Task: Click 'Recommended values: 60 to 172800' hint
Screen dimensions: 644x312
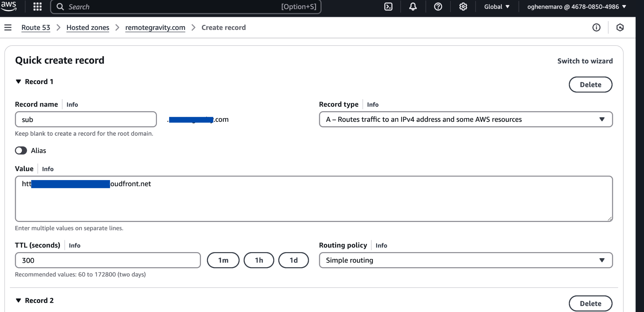Action: click(x=80, y=275)
